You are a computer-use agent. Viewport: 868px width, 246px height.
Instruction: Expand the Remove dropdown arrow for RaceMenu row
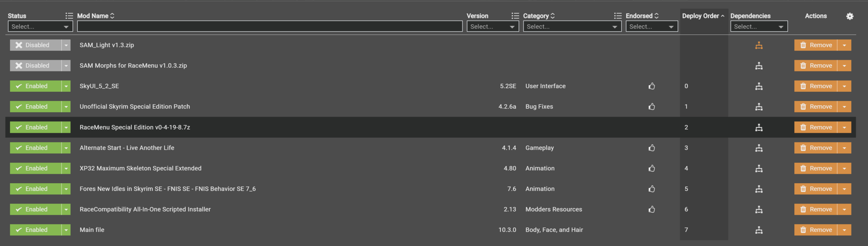pyautogui.click(x=844, y=128)
